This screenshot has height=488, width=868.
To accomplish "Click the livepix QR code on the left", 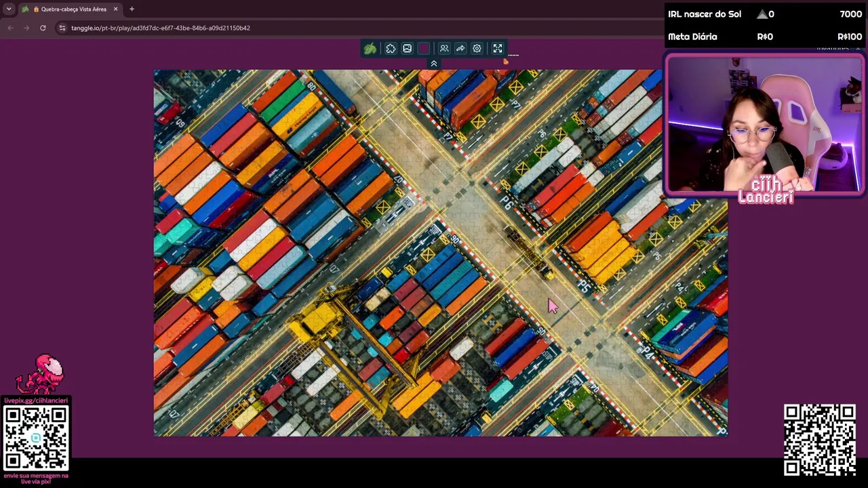I will point(36,438).
